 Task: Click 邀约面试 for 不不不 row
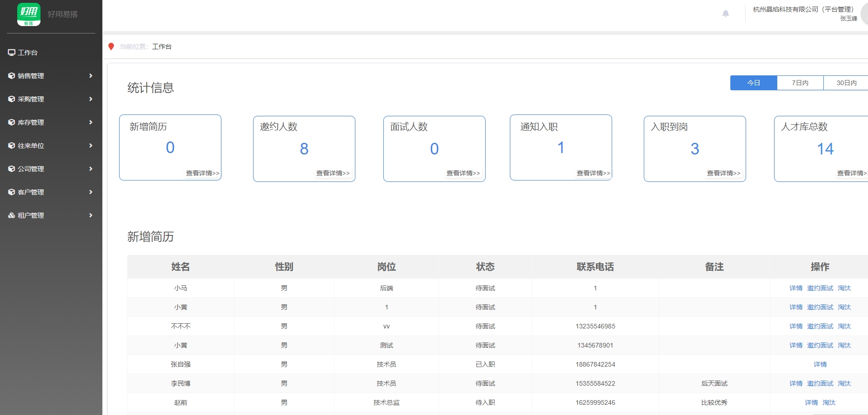click(x=820, y=326)
